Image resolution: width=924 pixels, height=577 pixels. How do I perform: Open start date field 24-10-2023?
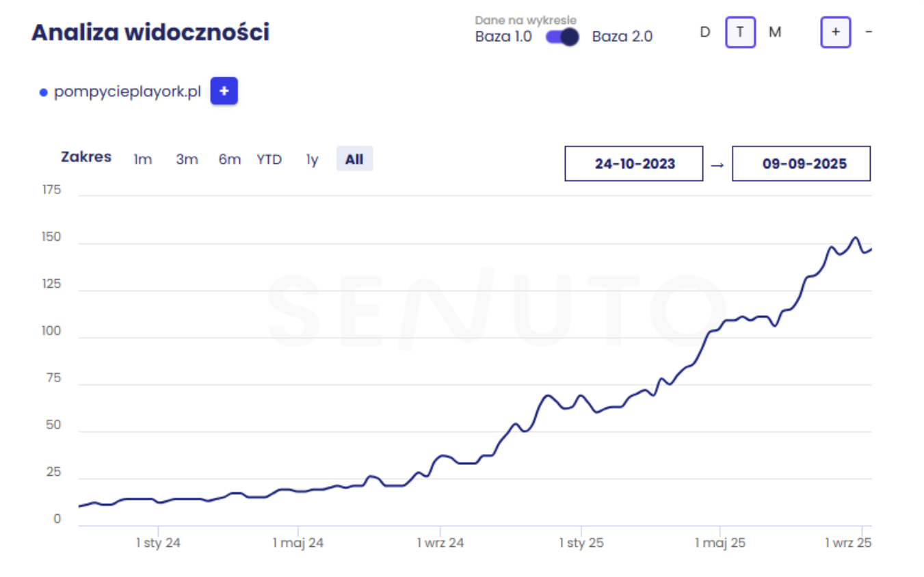[634, 164]
